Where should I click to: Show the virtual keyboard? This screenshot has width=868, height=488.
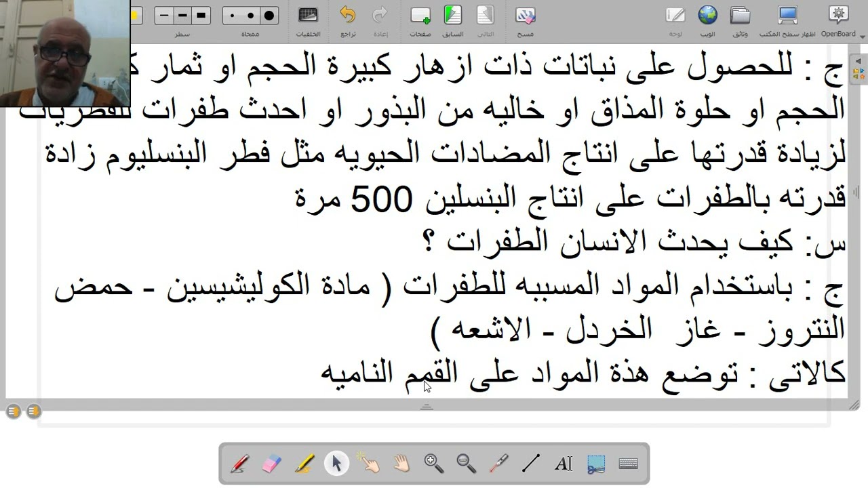coord(629,464)
